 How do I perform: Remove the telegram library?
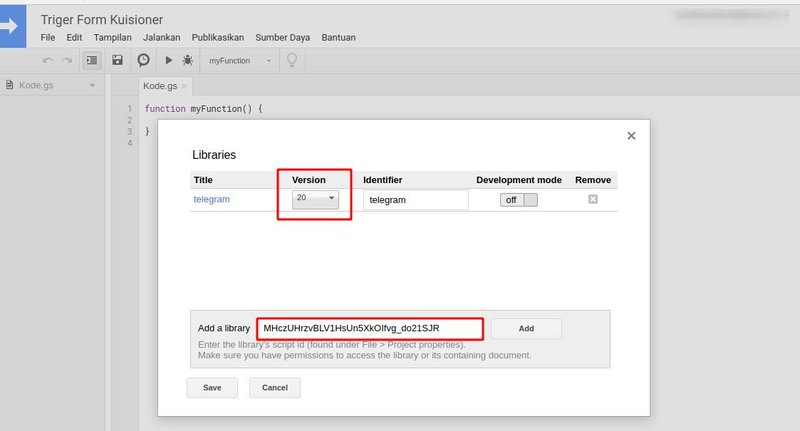[x=592, y=200]
